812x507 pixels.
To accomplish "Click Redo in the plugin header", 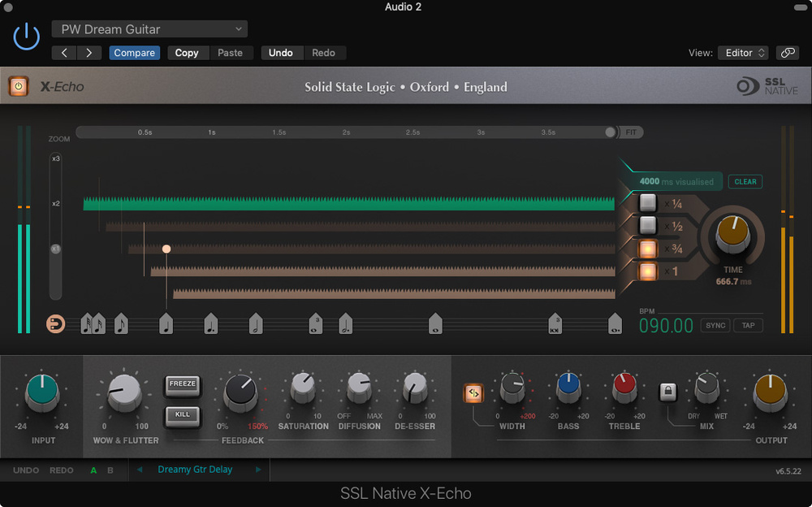I will (324, 53).
